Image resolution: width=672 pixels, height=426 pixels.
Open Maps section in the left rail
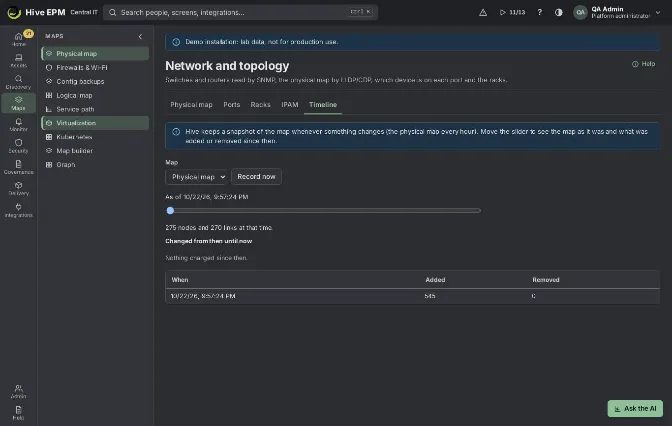pos(18,103)
